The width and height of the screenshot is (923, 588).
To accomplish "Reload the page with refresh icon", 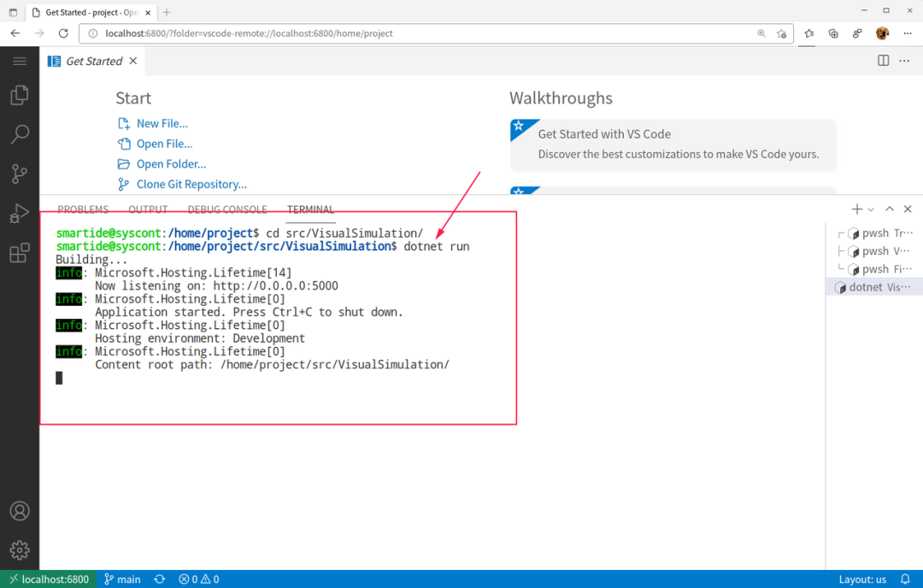I will point(63,33).
